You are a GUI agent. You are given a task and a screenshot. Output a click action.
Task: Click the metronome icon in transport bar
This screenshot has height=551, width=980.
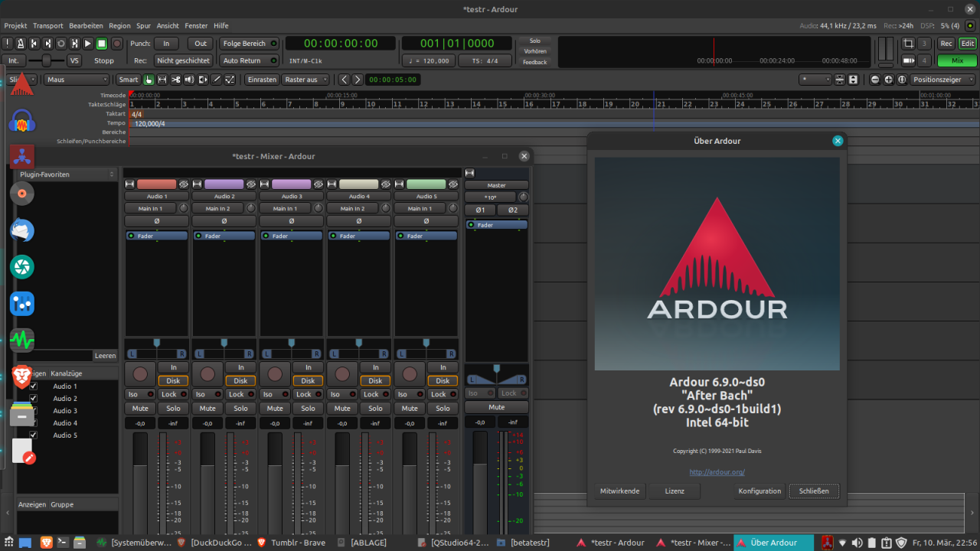[x=21, y=44]
